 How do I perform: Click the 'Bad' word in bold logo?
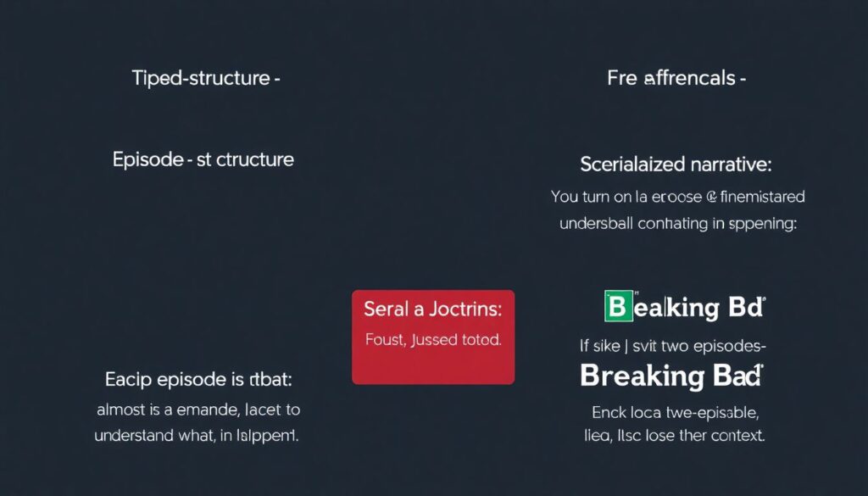(736, 376)
